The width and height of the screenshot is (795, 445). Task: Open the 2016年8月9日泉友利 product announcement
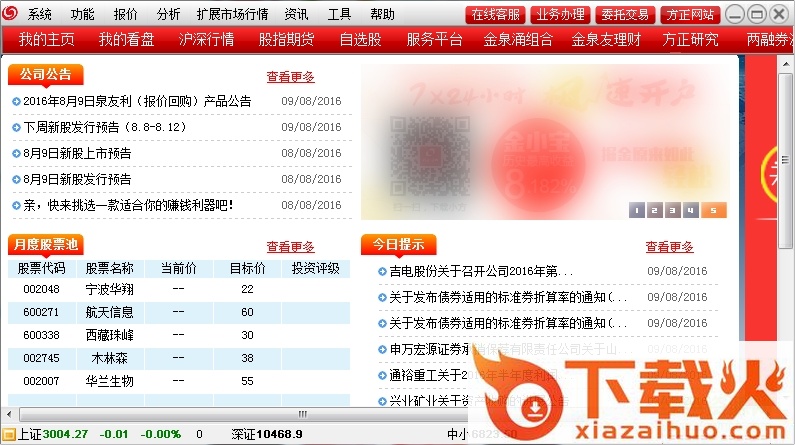point(137,101)
